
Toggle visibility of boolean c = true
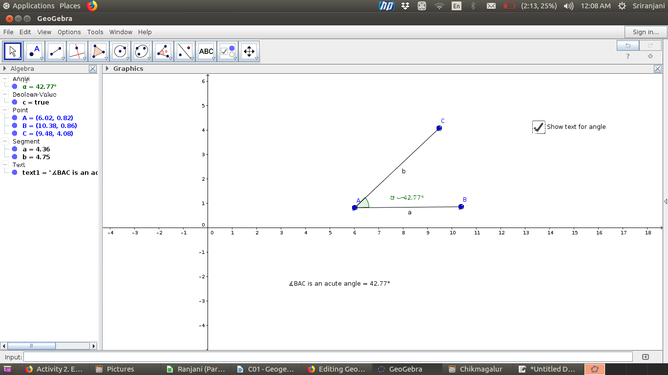pos(14,102)
